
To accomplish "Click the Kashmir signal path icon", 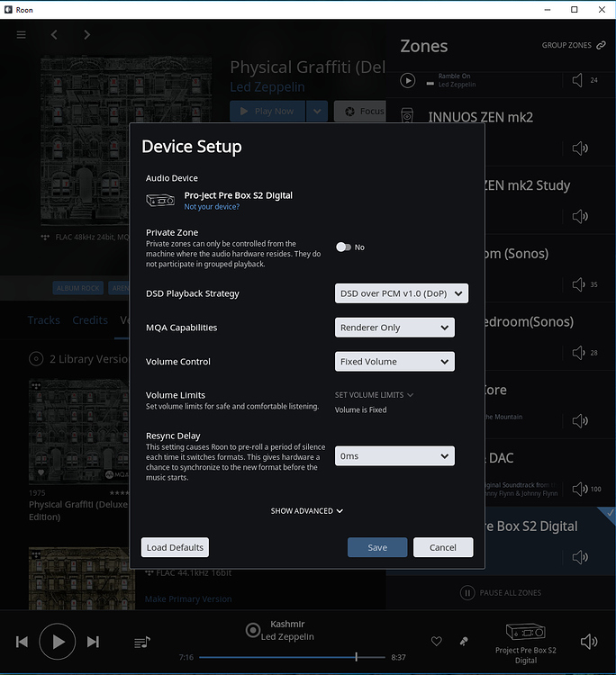I will point(253,630).
